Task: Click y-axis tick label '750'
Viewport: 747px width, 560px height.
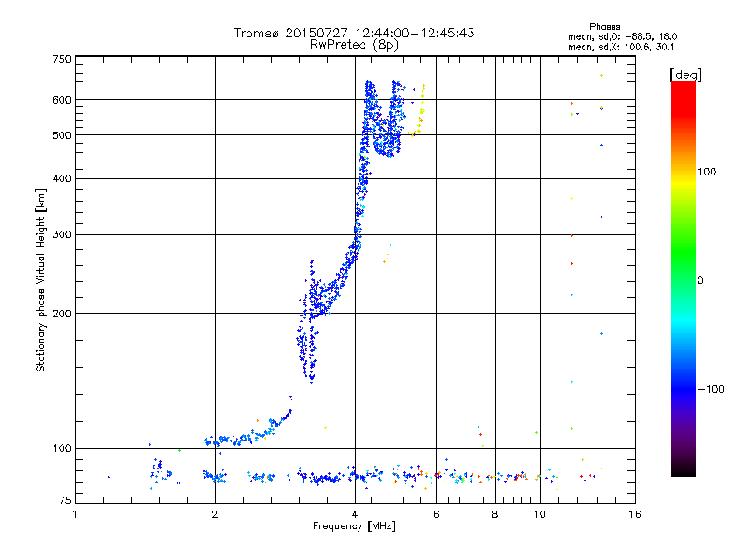Action: click(63, 59)
